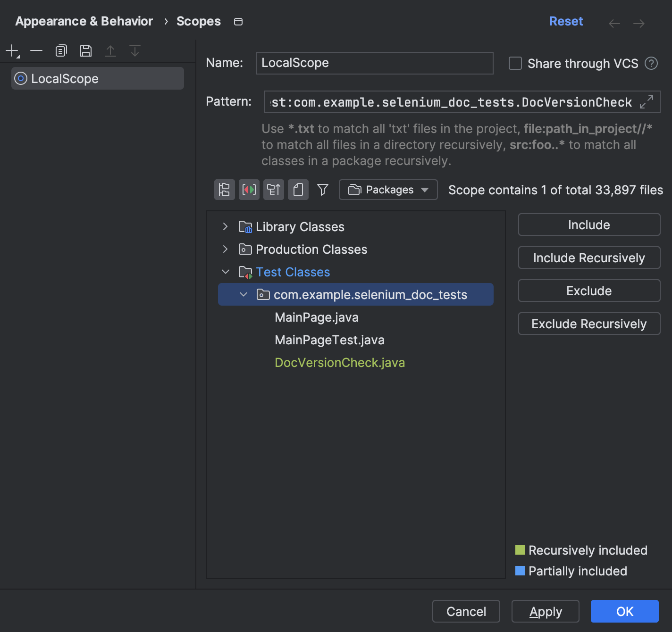Screen dimensions: 672x632
Task: Enable Share through VCS checkbox
Action: 515,63
